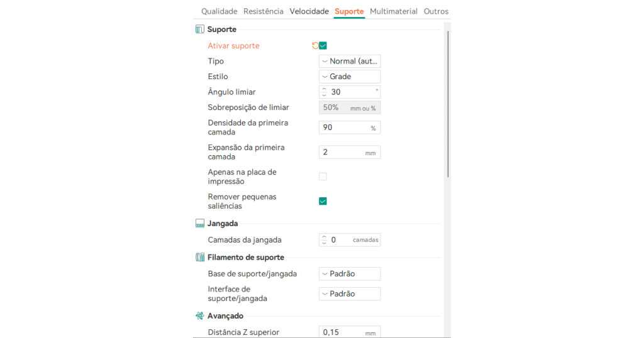Image resolution: width=644 pixels, height=338 pixels.
Task: Decrease Ângulo limiar with the down arrow
Action: point(324,95)
